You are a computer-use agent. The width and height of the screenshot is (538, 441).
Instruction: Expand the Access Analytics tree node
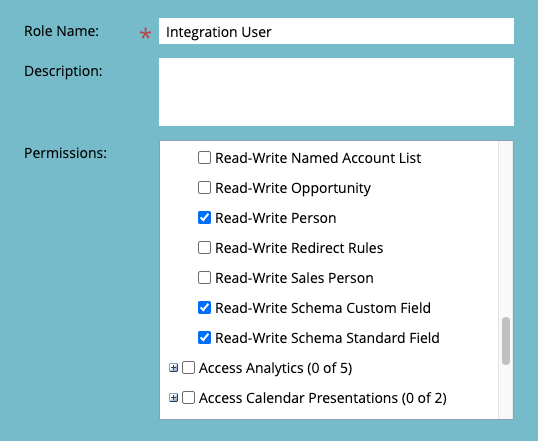point(174,368)
